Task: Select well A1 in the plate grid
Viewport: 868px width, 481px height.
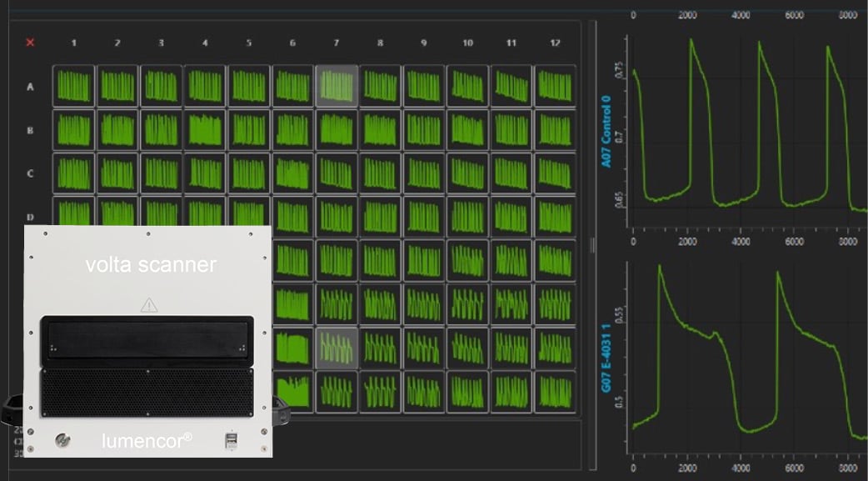Action: click(73, 86)
